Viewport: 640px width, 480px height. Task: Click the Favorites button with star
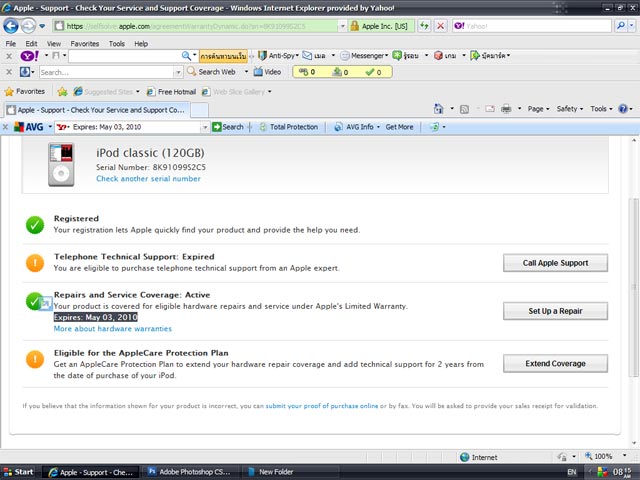25,91
